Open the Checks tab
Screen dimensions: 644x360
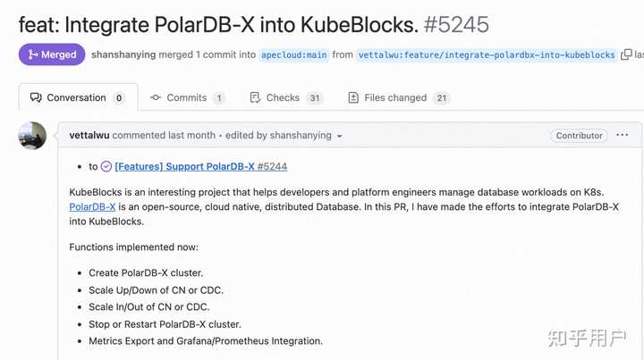tap(283, 97)
